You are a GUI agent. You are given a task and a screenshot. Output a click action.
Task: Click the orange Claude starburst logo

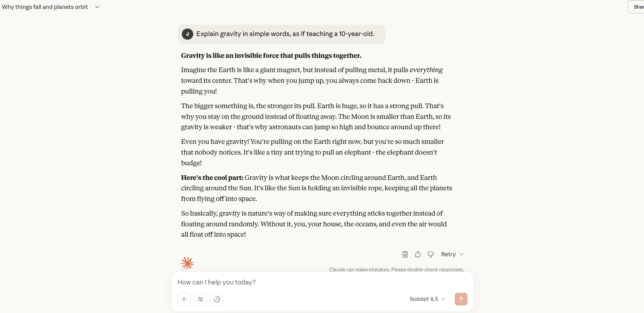click(187, 263)
